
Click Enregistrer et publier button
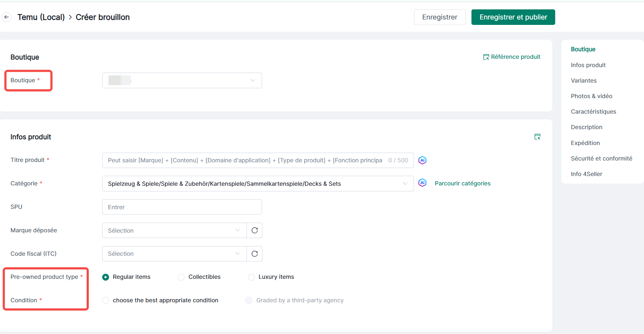point(513,17)
